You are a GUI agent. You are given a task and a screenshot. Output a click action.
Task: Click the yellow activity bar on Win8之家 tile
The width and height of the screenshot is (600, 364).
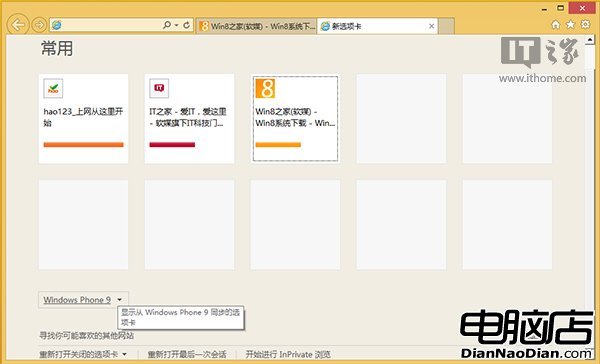[278, 145]
